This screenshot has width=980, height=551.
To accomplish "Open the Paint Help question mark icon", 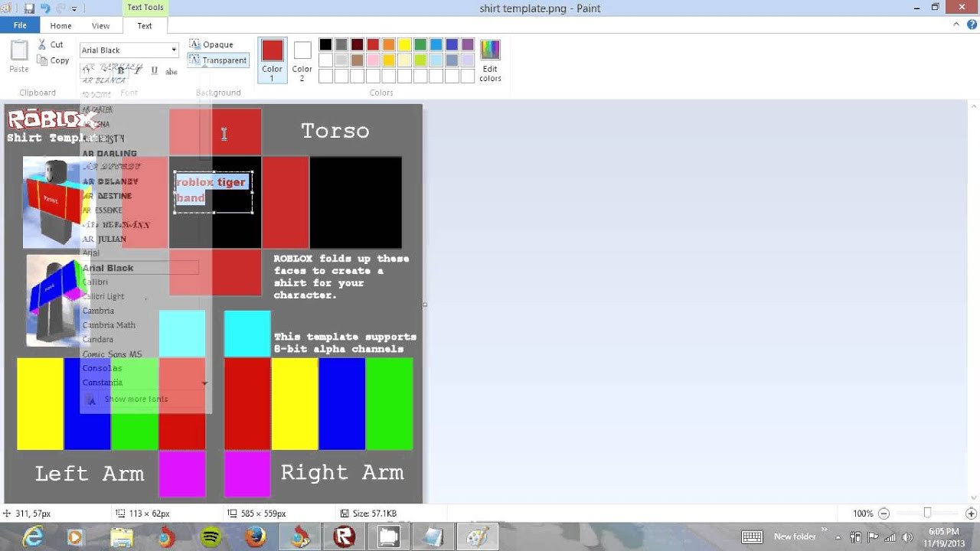I will coord(972,25).
